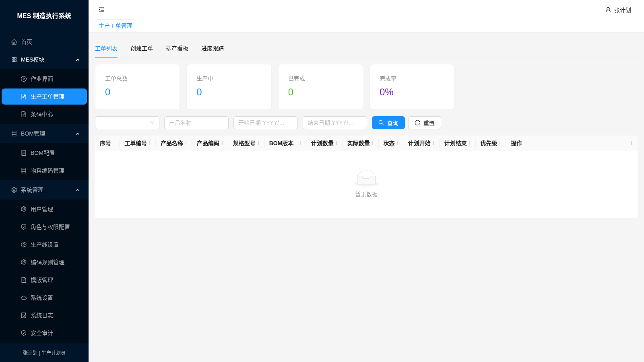Click the user avatar icon beside 张计划
This screenshot has width=644, height=362.
[x=608, y=10]
